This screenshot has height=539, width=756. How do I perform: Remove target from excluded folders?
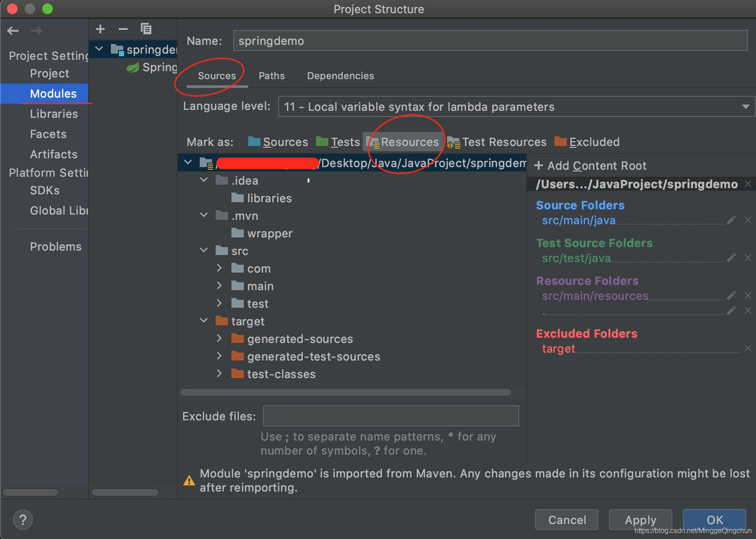(x=748, y=348)
